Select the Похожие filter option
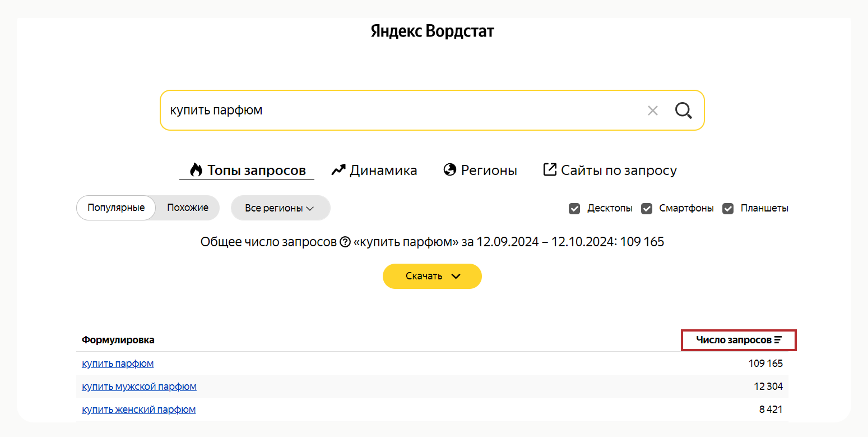The image size is (868, 437). [x=187, y=208]
